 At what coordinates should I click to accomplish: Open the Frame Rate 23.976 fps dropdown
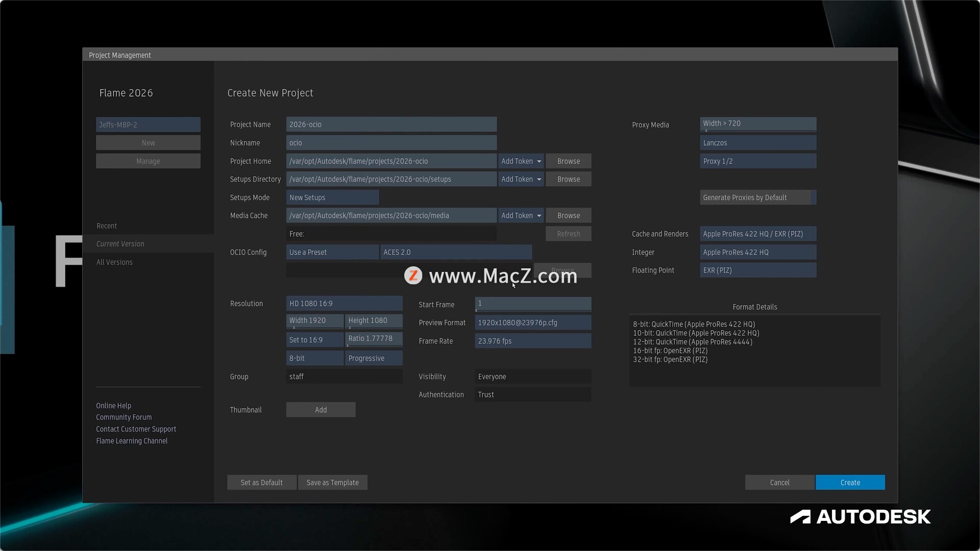(x=533, y=341)
